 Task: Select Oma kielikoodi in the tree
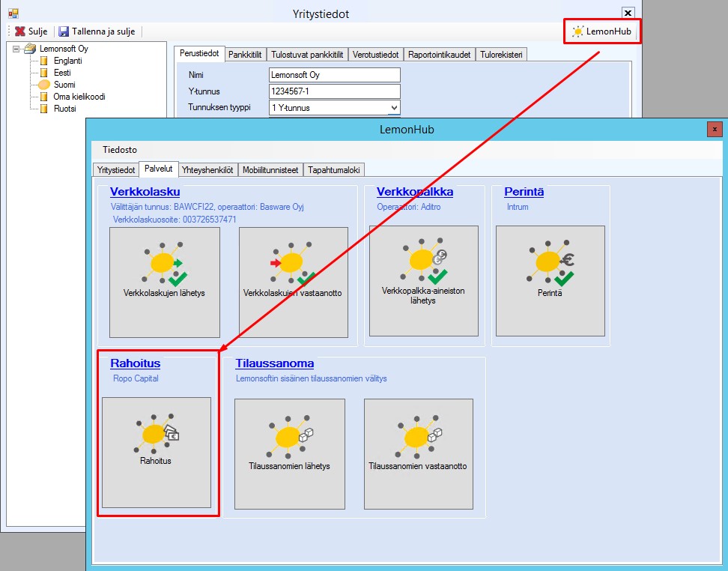tap(79, 97)
